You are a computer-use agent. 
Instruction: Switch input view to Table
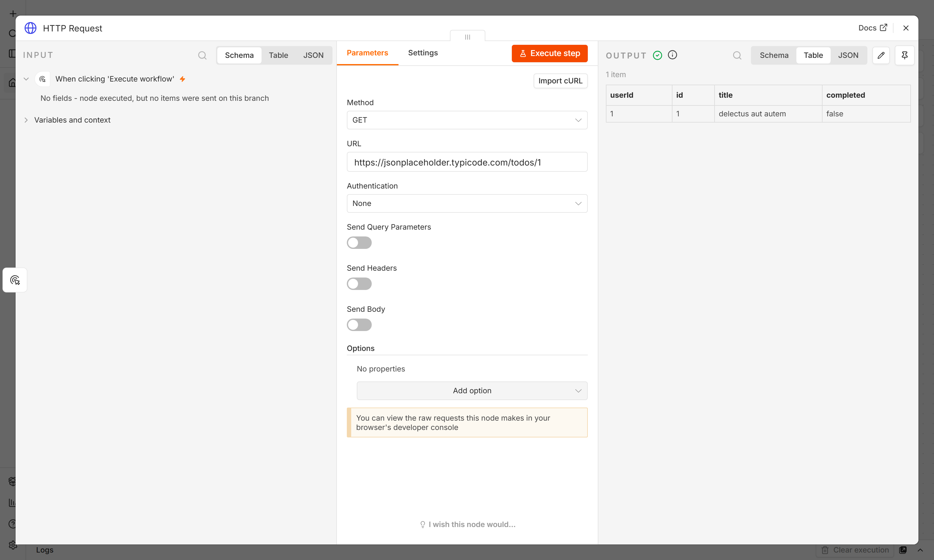pyautogui.click(x=278, y=55)
